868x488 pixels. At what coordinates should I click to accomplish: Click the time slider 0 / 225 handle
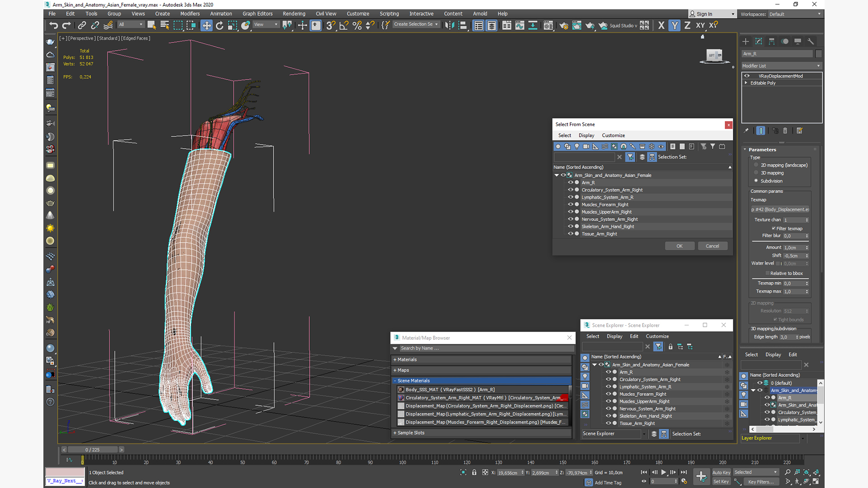click(x=93, y=450)
